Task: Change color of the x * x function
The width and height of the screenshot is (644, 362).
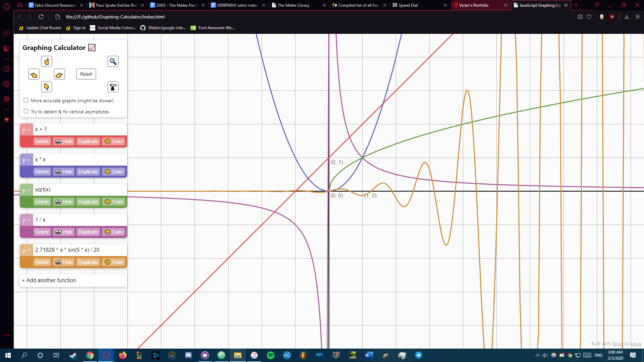Action: tap(114, 172)
